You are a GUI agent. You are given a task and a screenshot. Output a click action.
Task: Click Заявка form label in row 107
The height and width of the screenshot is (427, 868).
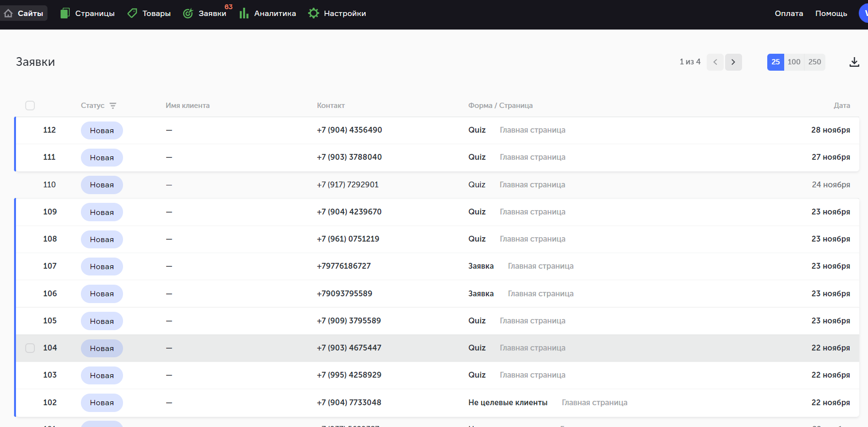[x=481, y=266]
